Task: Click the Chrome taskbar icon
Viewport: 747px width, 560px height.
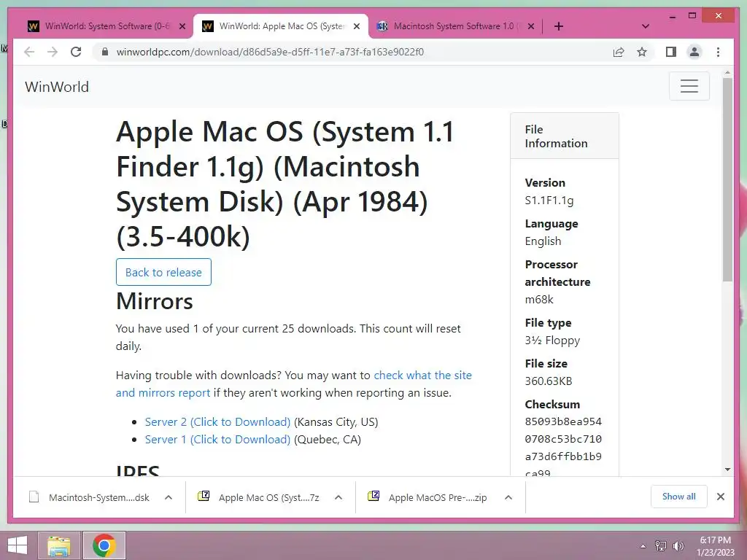Action: [x=104, y=545]
